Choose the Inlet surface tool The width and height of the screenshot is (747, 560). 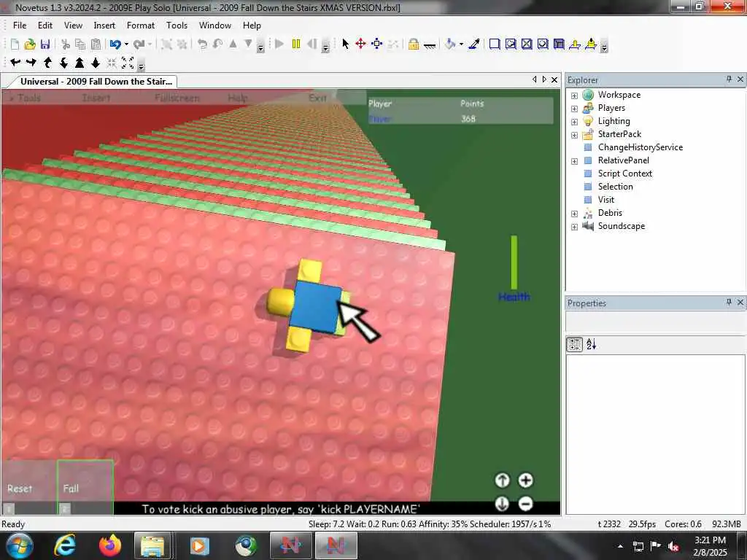point(559,44)
